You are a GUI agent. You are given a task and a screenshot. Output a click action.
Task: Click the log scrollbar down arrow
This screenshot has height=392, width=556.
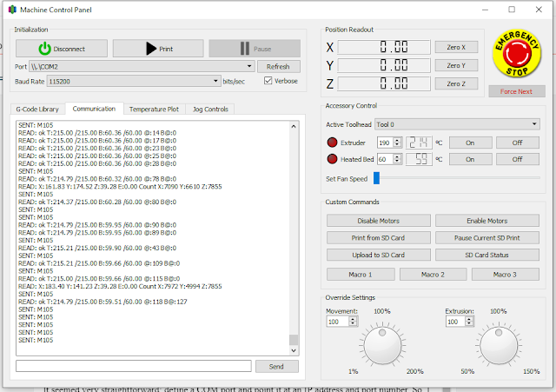[294, 350]
